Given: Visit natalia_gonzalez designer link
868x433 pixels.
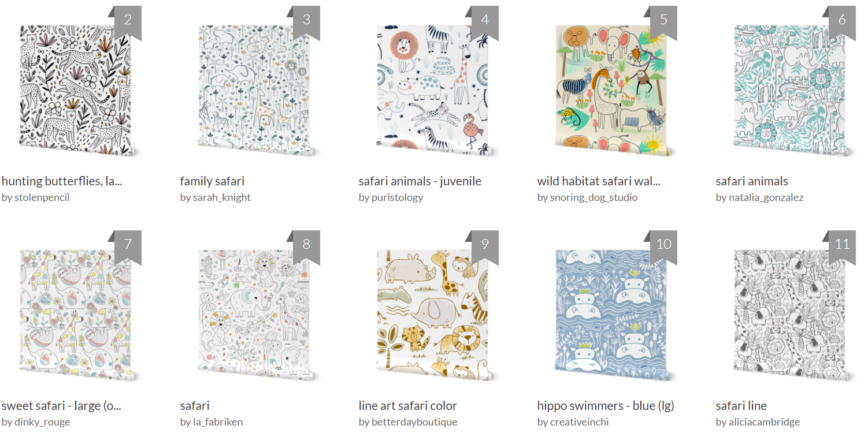Looking at the screenshot, I should click(x=759, y=197).
